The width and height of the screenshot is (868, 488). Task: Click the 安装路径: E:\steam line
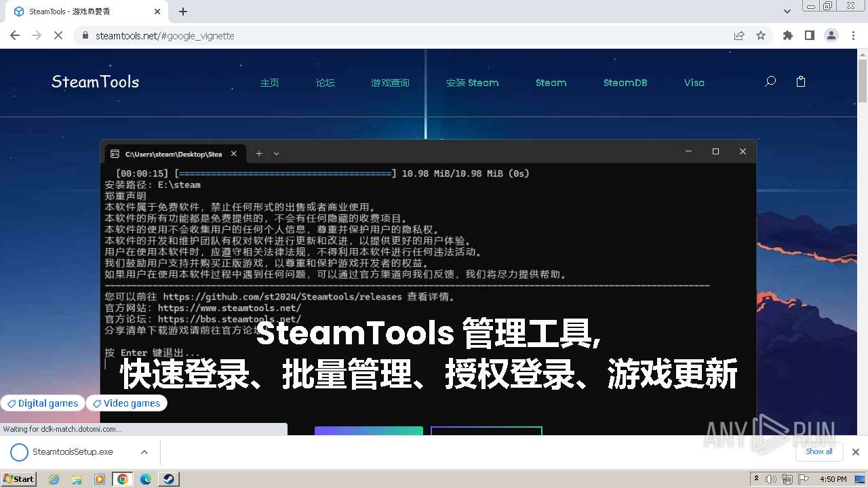point(153,184)
